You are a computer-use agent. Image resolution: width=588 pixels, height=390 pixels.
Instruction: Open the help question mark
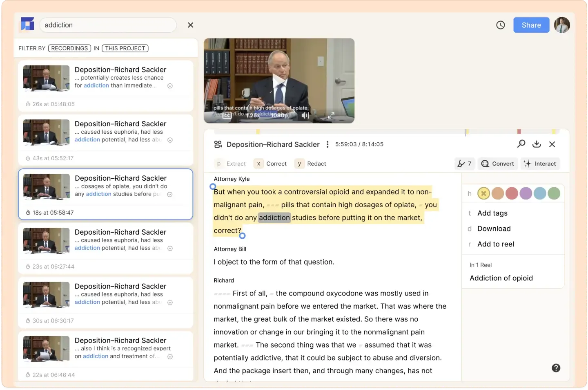tap(556, 368)
